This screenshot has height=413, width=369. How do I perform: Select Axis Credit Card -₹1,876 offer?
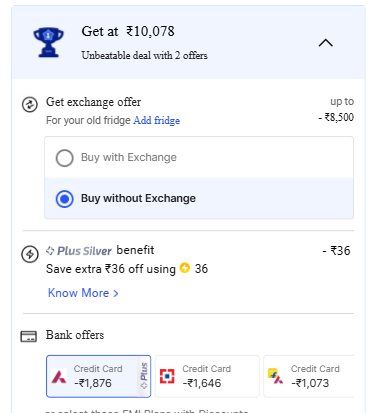(98, 376)
